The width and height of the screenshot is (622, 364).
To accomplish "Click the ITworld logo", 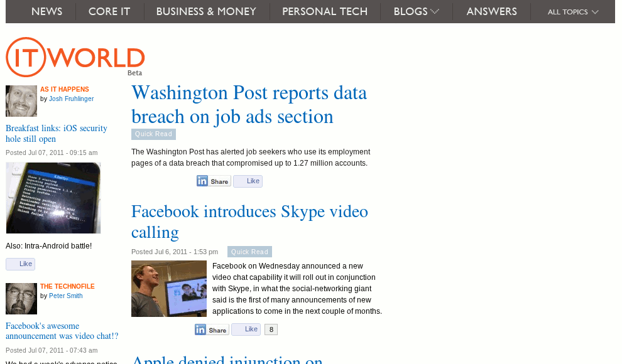I will [75, 57].
